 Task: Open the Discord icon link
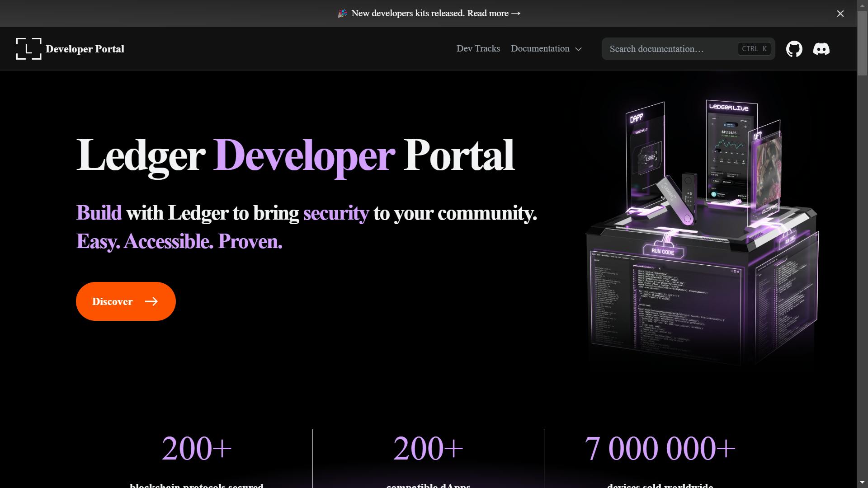pyautogui.click(x=821, y=49)
